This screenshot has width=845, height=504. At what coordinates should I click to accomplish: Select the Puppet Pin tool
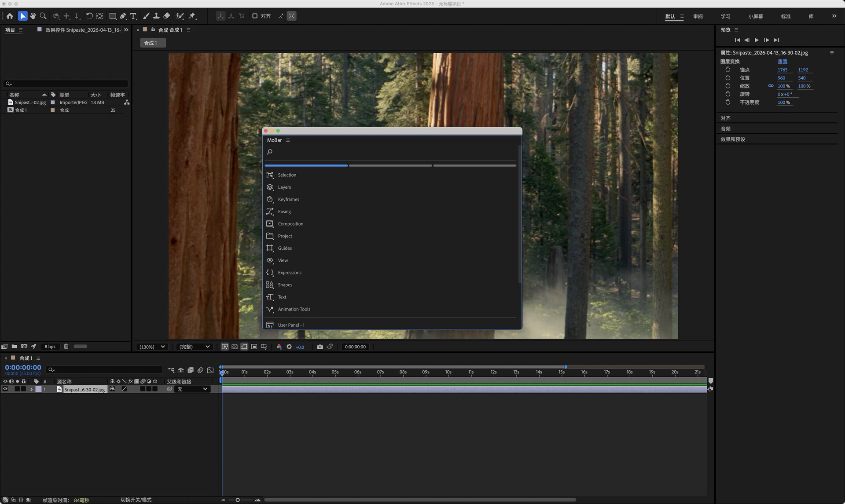(192, 16)
